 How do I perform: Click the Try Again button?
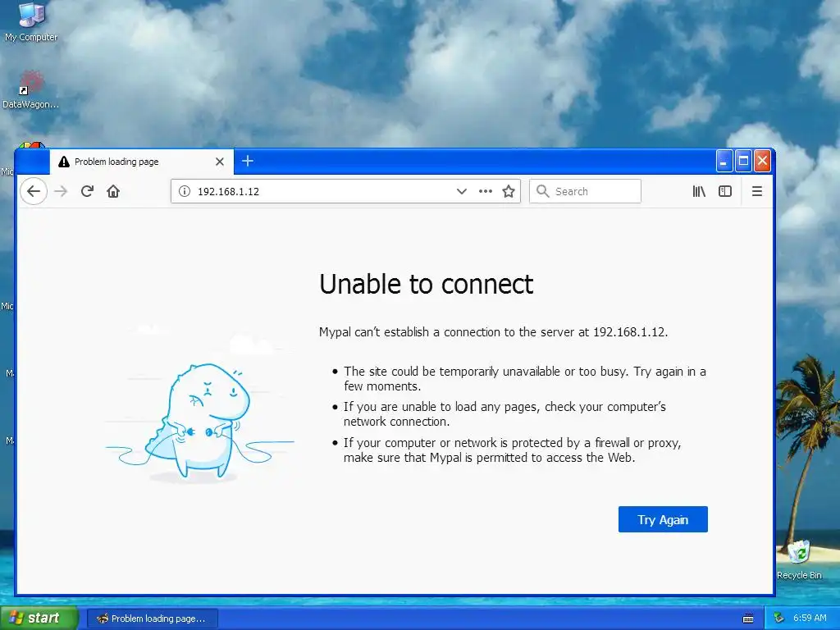click(663, 519)
